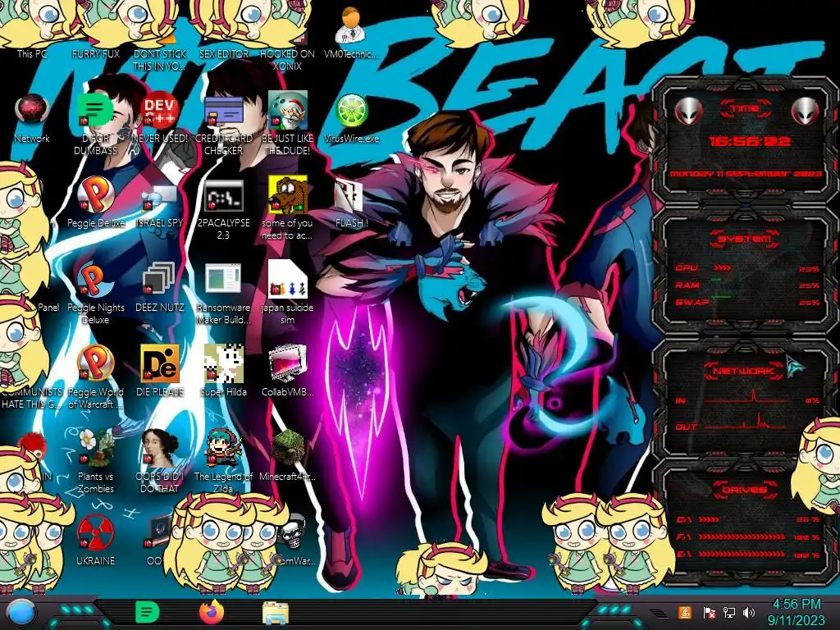Click the 'HOOKED ON XONIX' desktop label

coord(287,60)
